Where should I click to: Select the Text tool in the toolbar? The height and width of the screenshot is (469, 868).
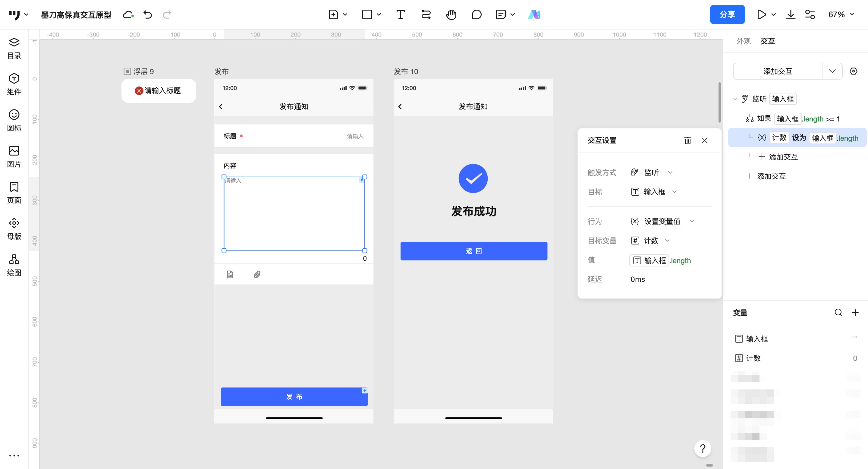point(400,14)
